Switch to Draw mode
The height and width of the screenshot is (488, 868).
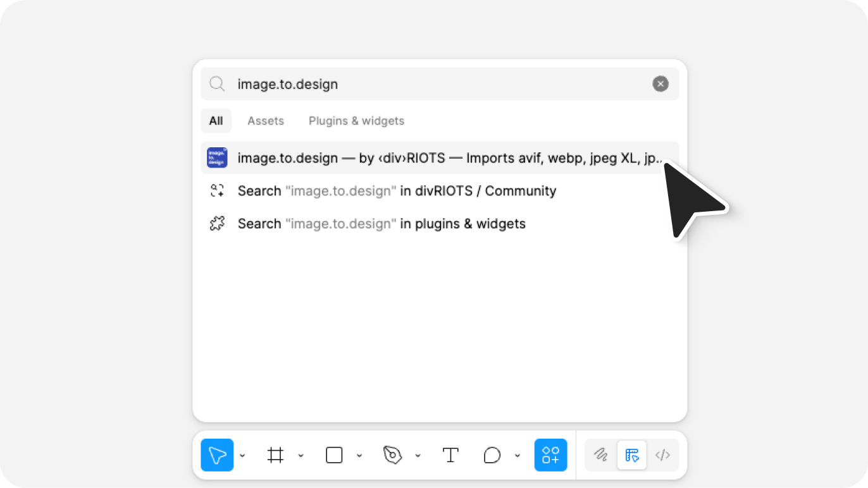point(600,455)
